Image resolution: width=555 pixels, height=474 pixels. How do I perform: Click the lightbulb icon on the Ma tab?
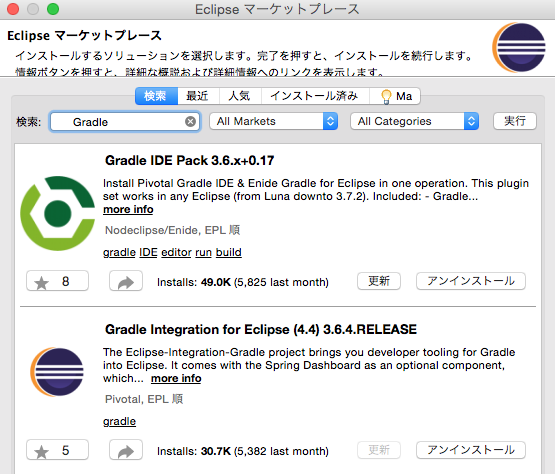click(x=386, y=96)
